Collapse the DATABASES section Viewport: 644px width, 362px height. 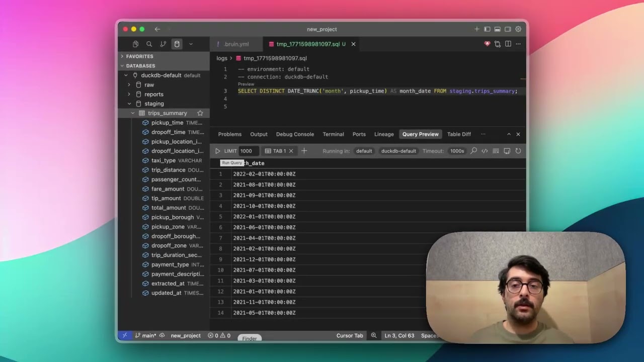[164, 66]
